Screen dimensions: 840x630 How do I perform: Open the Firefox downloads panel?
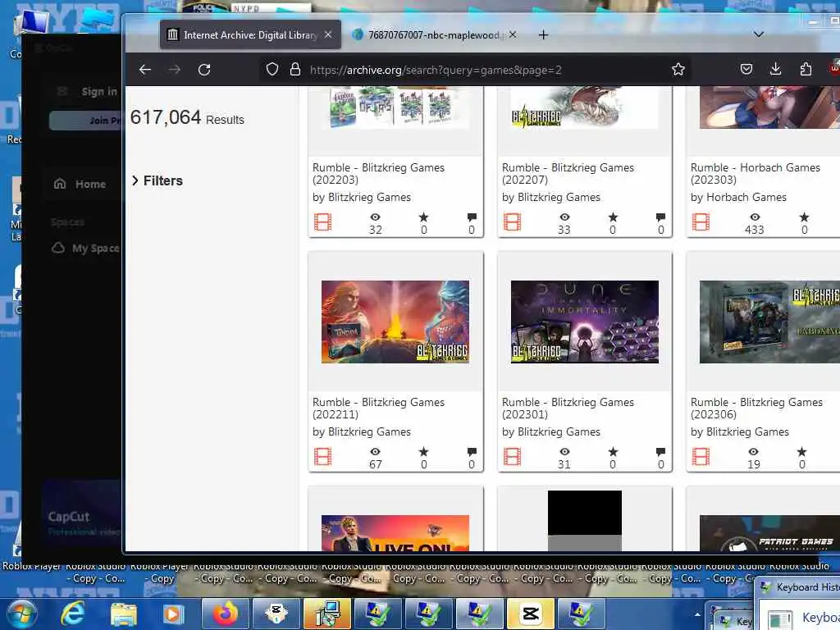[776, 69]
